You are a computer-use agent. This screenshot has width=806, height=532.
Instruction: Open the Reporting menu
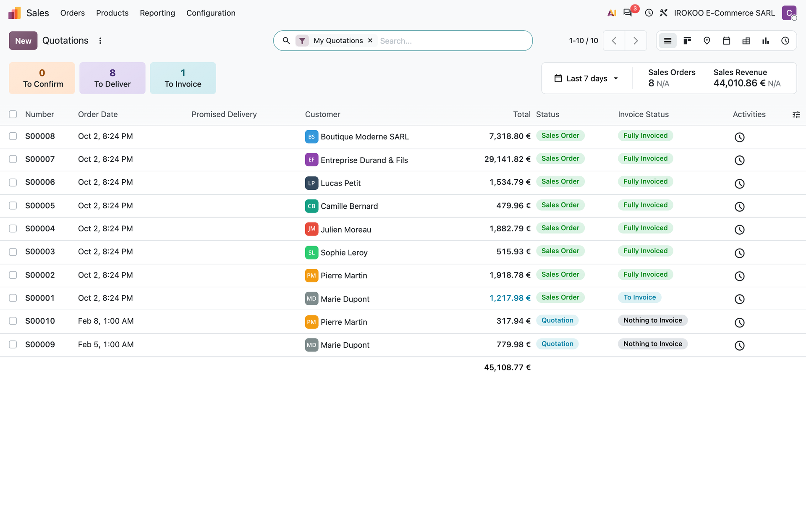click(157, 13)
